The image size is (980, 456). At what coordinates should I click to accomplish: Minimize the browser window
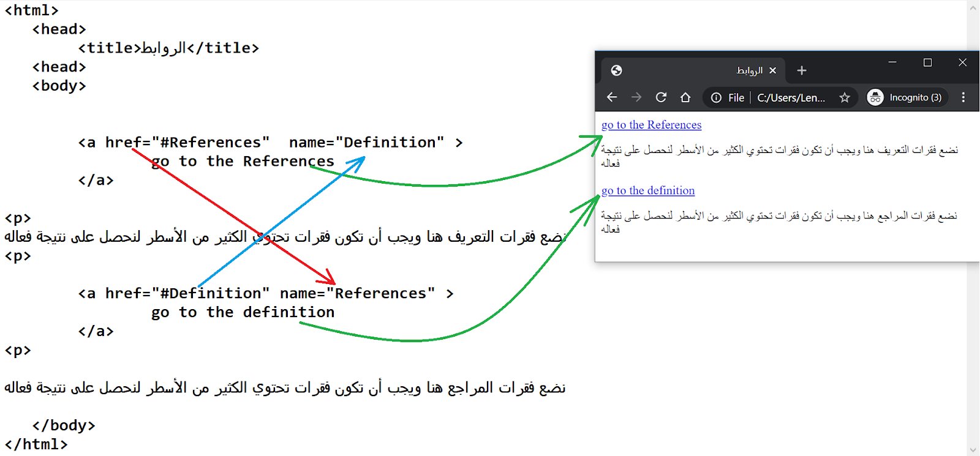click(892, 62)
